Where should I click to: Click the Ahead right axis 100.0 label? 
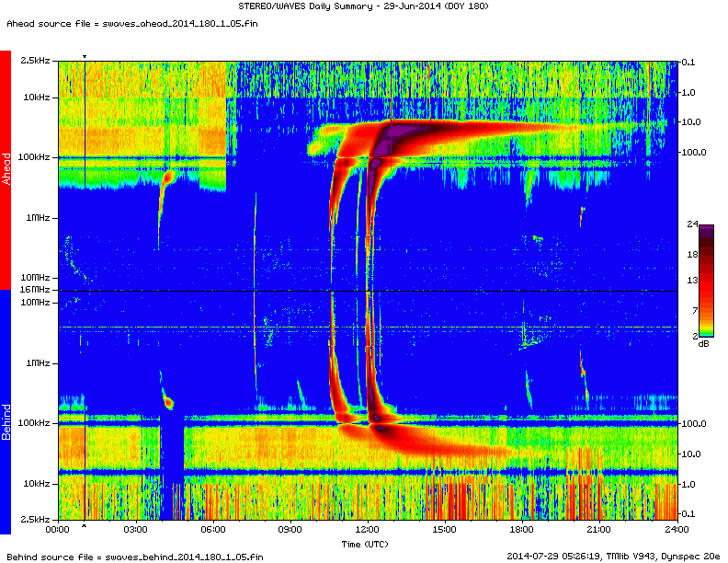(693, 153)
